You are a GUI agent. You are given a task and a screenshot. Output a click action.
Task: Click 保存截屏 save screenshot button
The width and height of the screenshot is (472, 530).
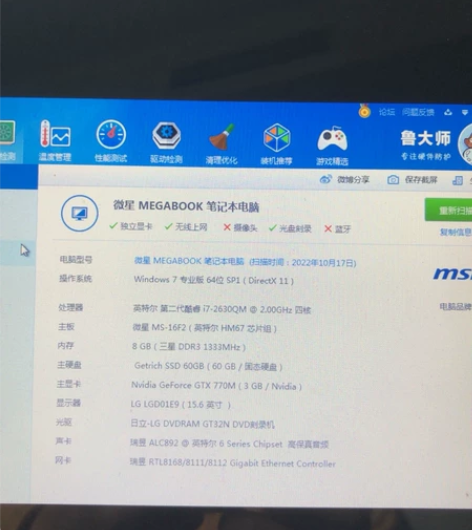point(412,179)
